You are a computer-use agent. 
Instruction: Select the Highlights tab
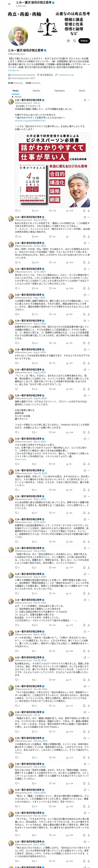click(60, 91)
